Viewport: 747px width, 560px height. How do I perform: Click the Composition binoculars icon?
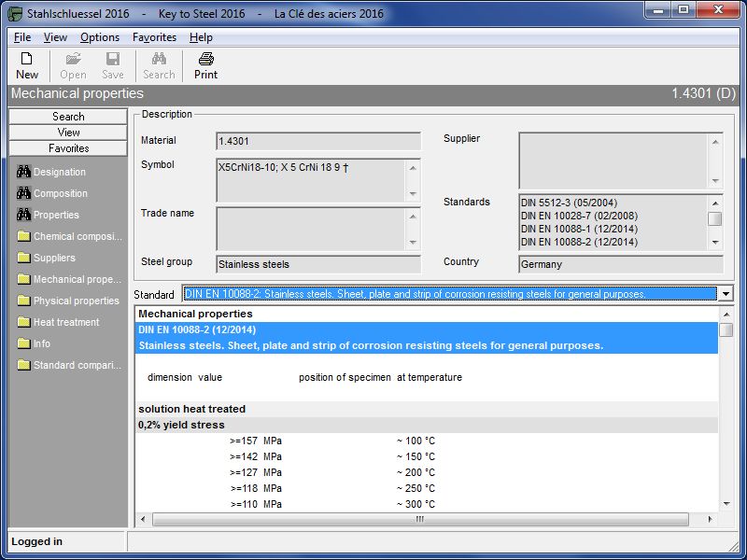tap(24, 193)
